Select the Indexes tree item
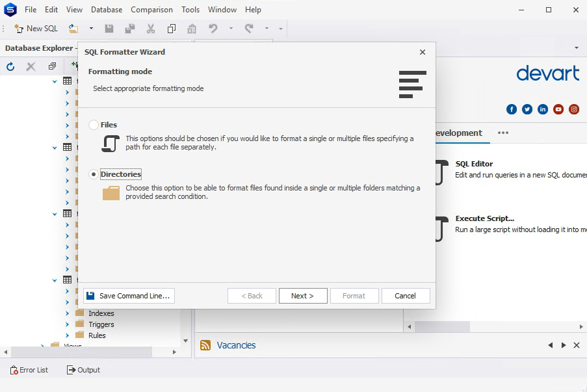Screen dimensions: 587x392 (x=101, y=313)
